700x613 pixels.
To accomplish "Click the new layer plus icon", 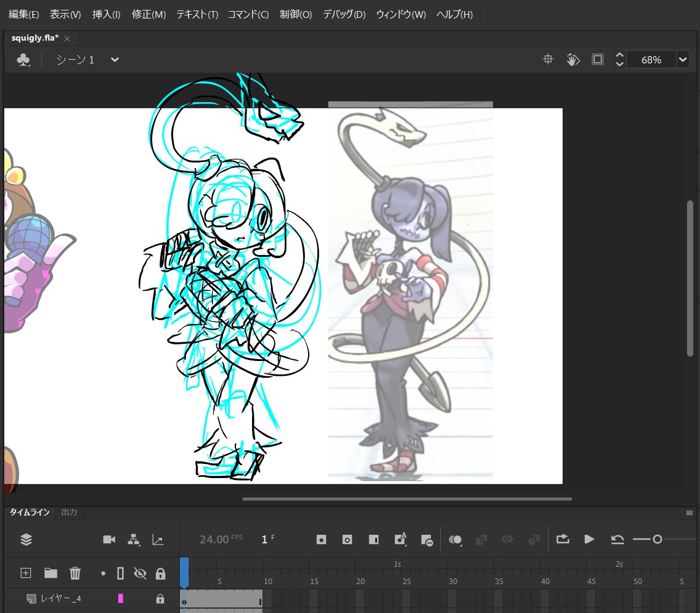I will [26, 573].
